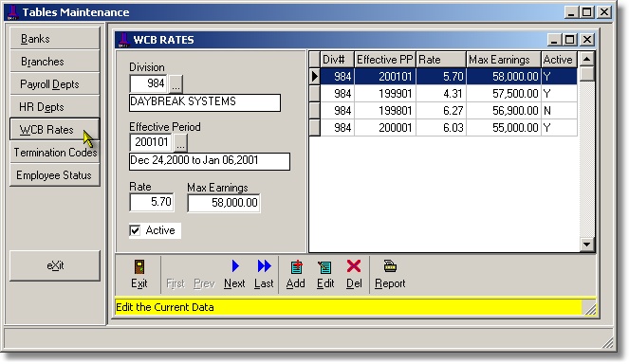Close the WCB RATES window
This screenshot has width=629, height=364.
(587, 40)
